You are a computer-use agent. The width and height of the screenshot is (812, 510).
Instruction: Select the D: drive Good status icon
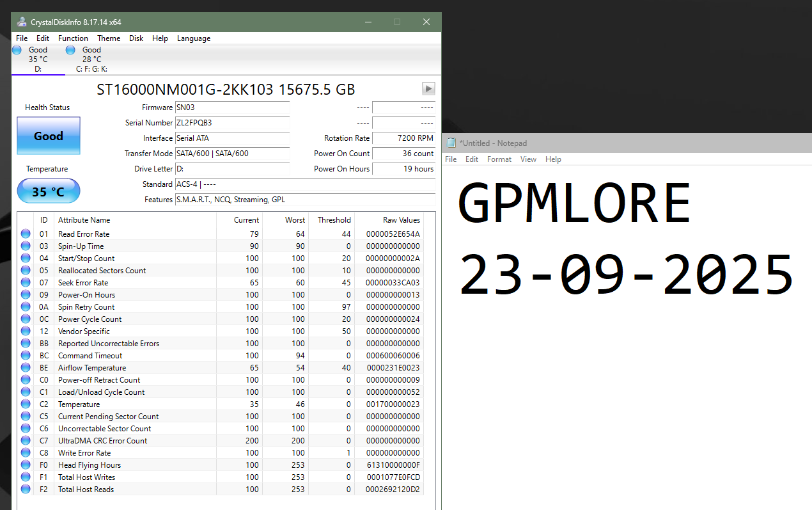pyautogui.click(x=17, y=50)
